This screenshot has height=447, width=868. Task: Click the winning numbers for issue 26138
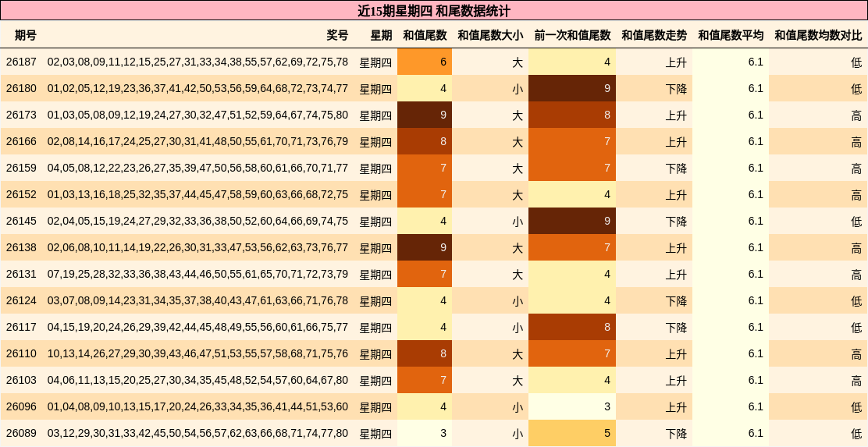(197, 248)
